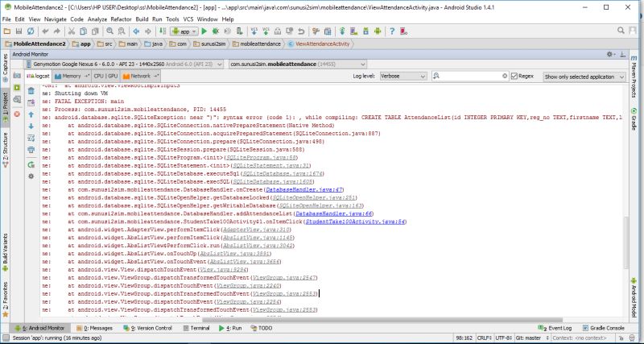The image size is (644, 344).
Task: Open StudentTake100Activity.java:54 link
Action: (x=355, y=222)
